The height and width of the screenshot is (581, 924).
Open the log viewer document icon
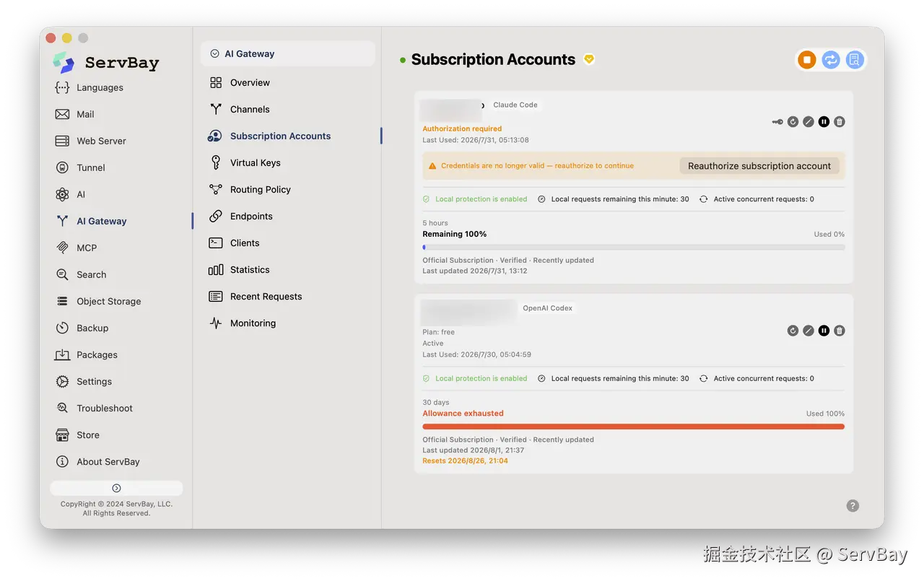tap(855, 60)
